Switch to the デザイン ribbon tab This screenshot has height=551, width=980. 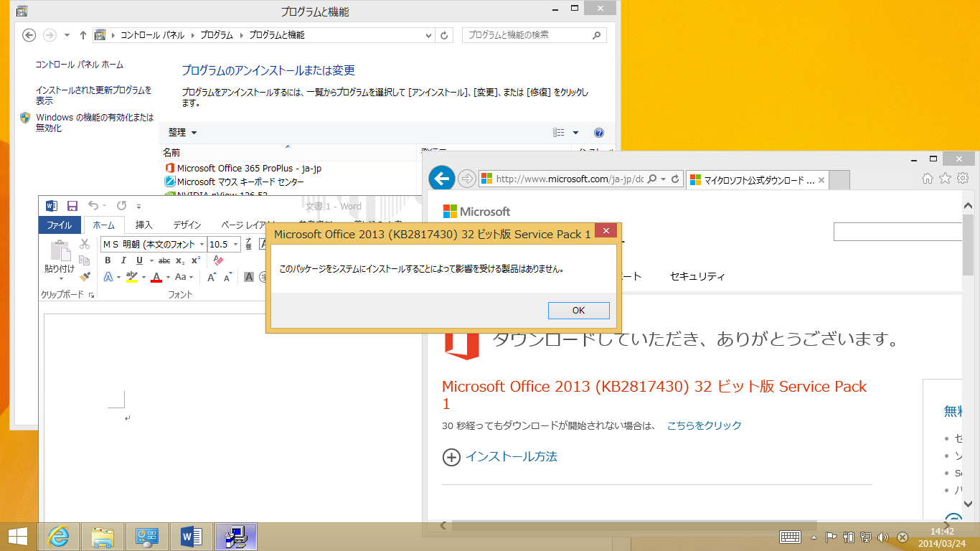tap(187, 225)
